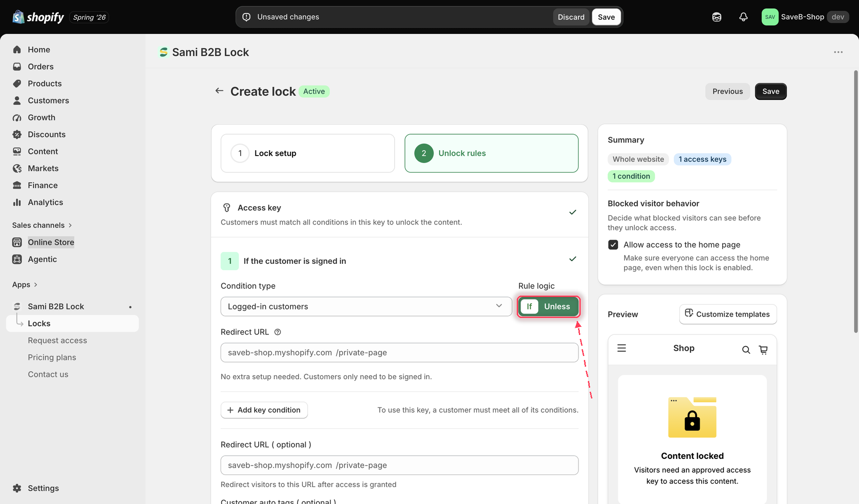The image size is (859, 504).
Task: Select the Unless rule logic option
Action: (x=557, y=306)
